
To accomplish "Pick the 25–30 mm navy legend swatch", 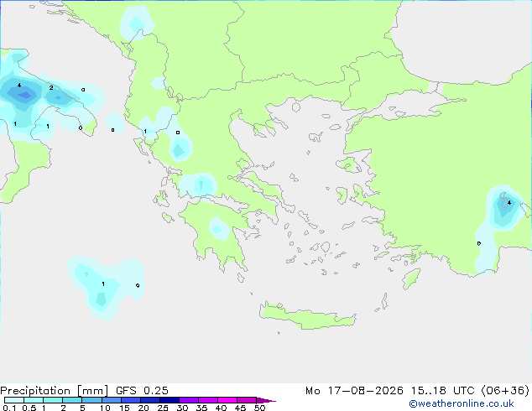I will click(x=170, y=400).
